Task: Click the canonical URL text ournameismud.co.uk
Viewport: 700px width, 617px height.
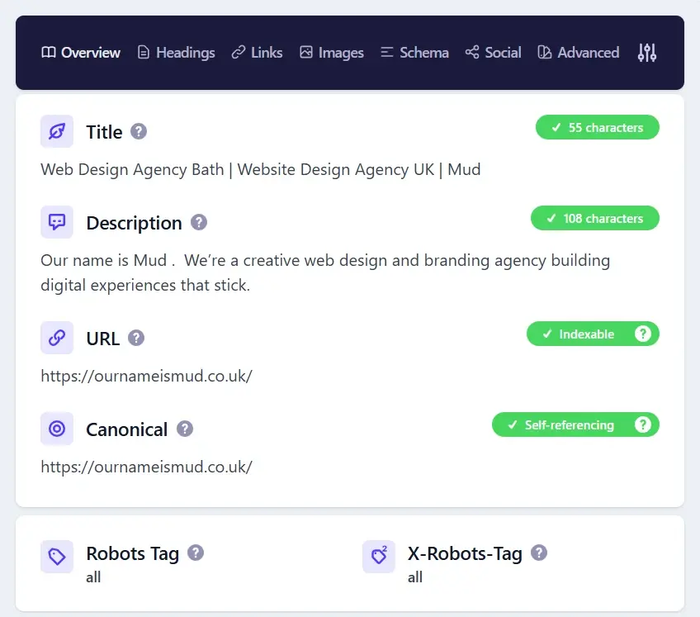Action: [x=146, y=466]
